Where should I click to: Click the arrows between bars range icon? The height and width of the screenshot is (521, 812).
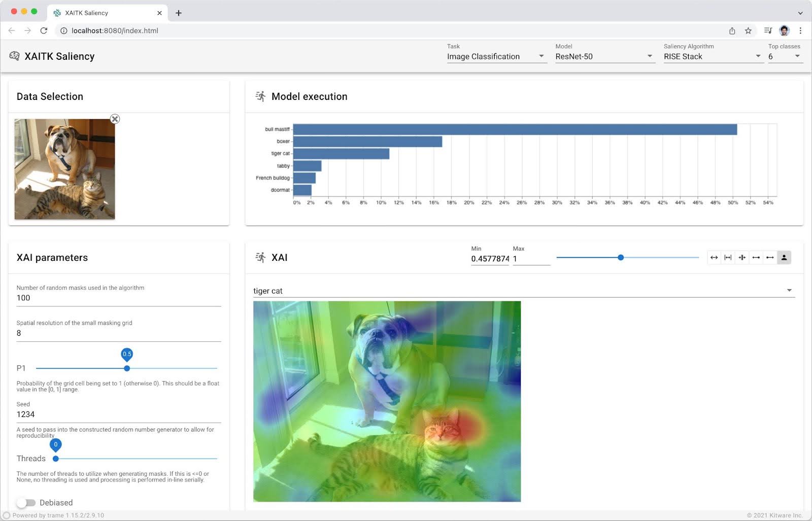(x=728, y=258)
